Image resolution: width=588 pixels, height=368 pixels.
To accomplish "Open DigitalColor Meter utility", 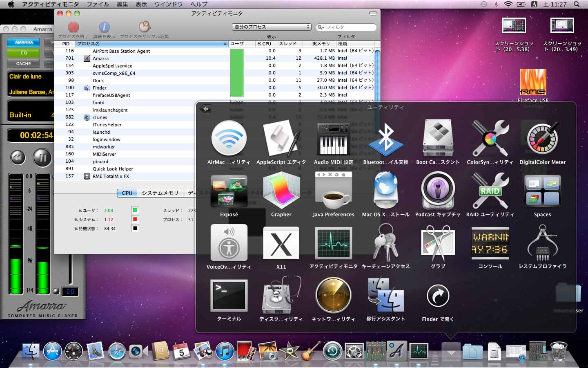I will [x=542, y=139].
